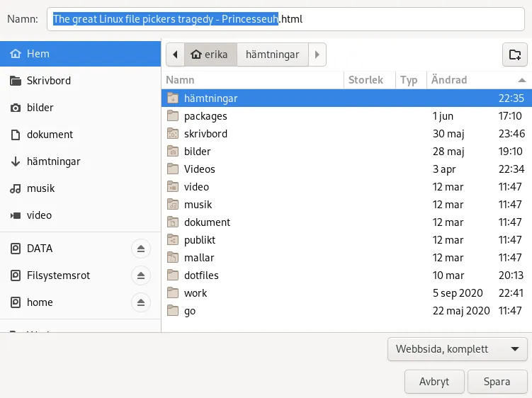Eject the Filsystemsrot volume
Screen dimensions: 532x398
pyautogui.click(x=141, y=275)
